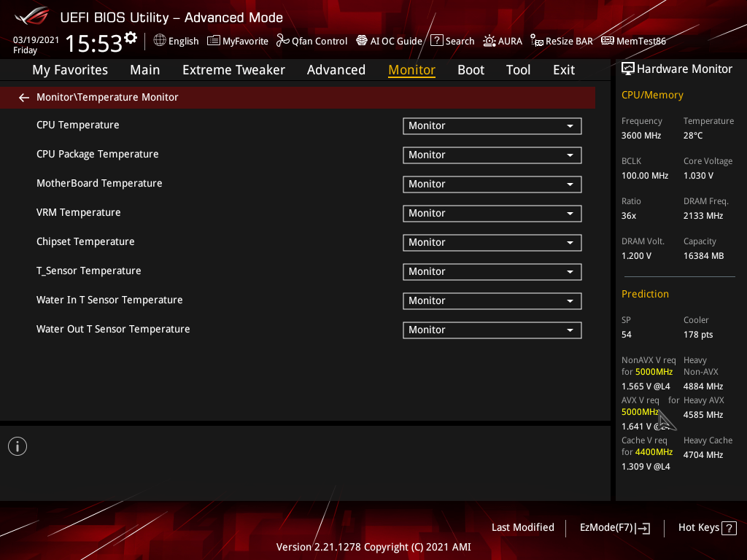
Task: Select the Monitor tab
Action: (x=411, y=70)
